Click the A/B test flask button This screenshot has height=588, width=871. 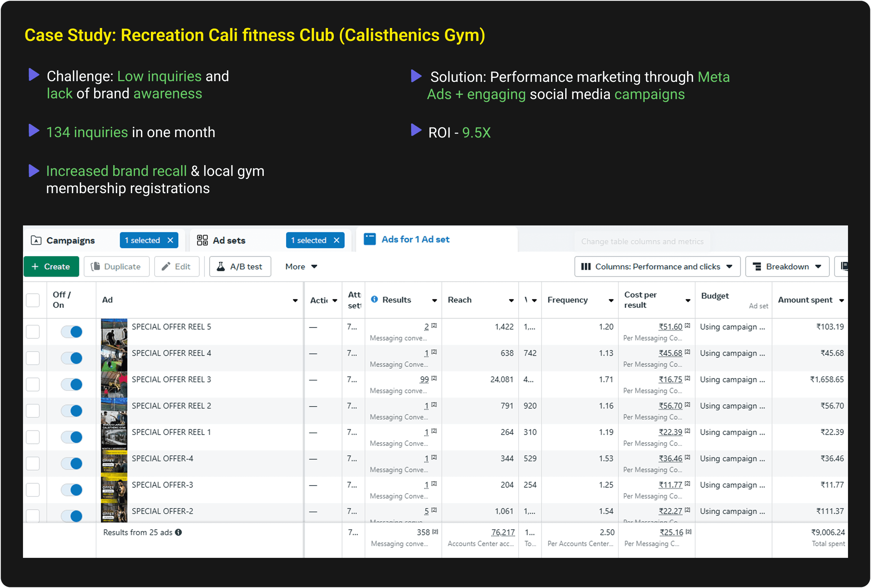coord(240,267)
